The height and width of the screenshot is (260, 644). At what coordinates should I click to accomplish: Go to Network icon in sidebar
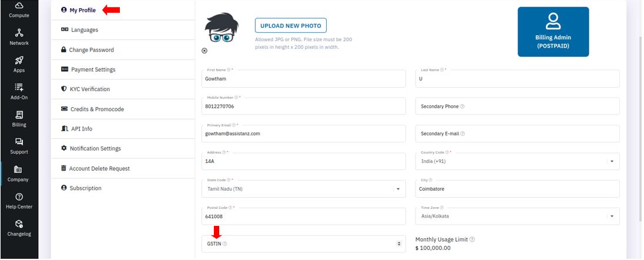(x=19, y=33)
